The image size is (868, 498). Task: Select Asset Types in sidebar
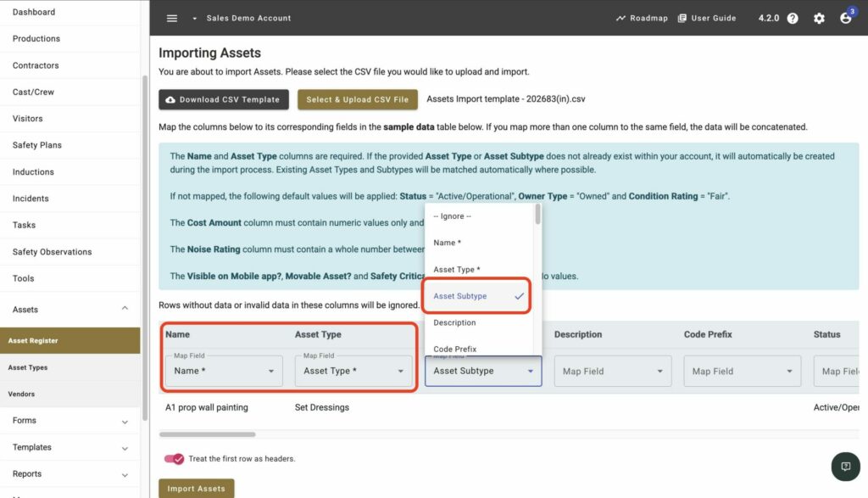coord(70,367)
